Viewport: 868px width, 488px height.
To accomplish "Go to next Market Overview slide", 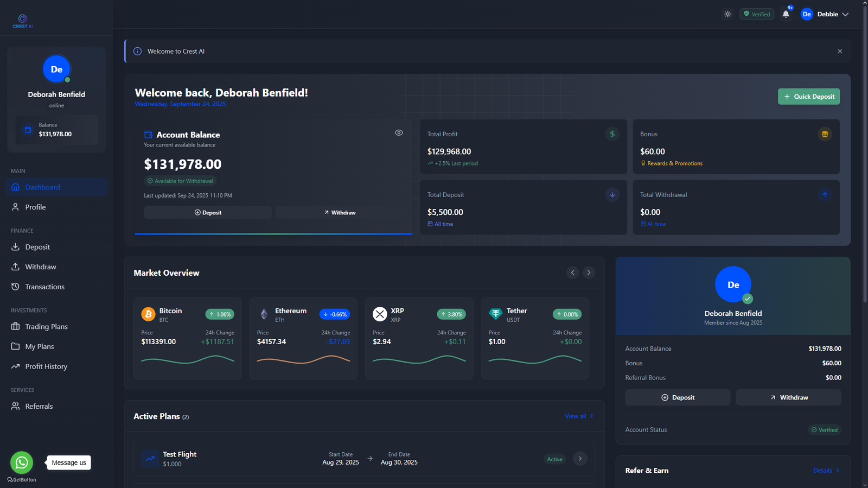I will [589, 272].
